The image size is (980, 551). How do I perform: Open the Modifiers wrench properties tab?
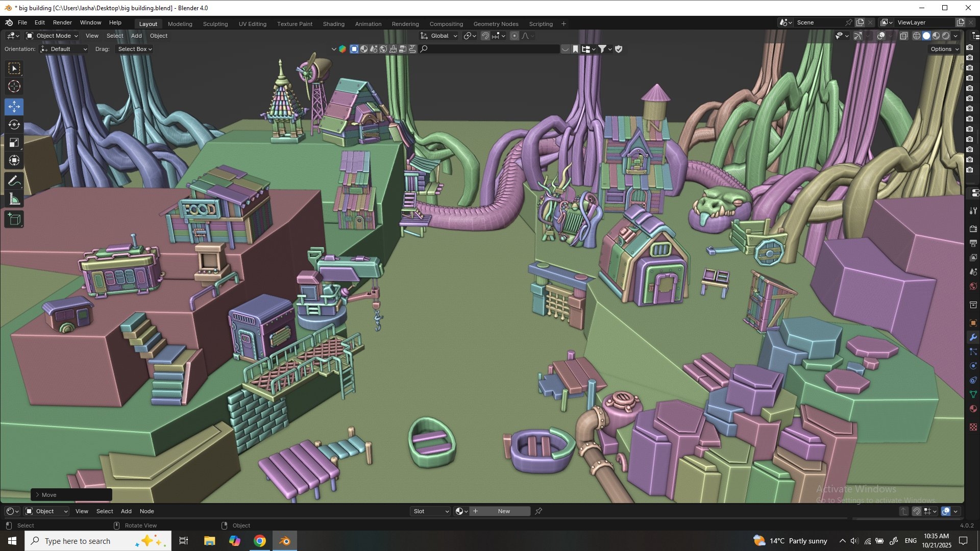click(x=973, y=338)
